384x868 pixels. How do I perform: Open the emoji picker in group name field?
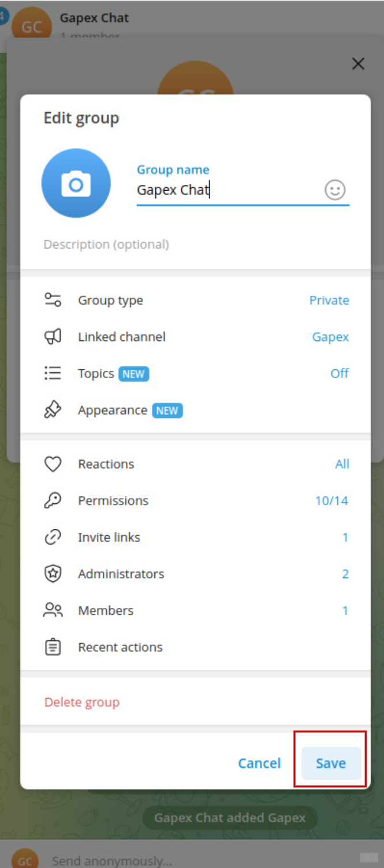click(335, 190)
